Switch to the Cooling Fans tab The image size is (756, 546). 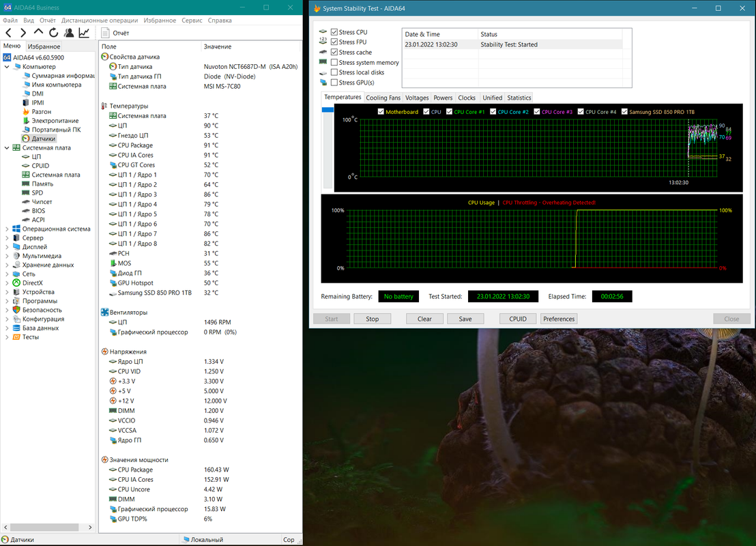click(x=383, y=98)
